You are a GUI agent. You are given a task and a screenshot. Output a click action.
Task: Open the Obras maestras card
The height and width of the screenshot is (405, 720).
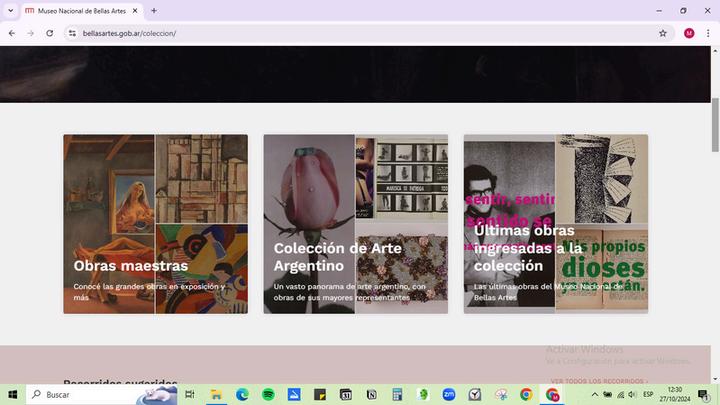tap(156, 224)
